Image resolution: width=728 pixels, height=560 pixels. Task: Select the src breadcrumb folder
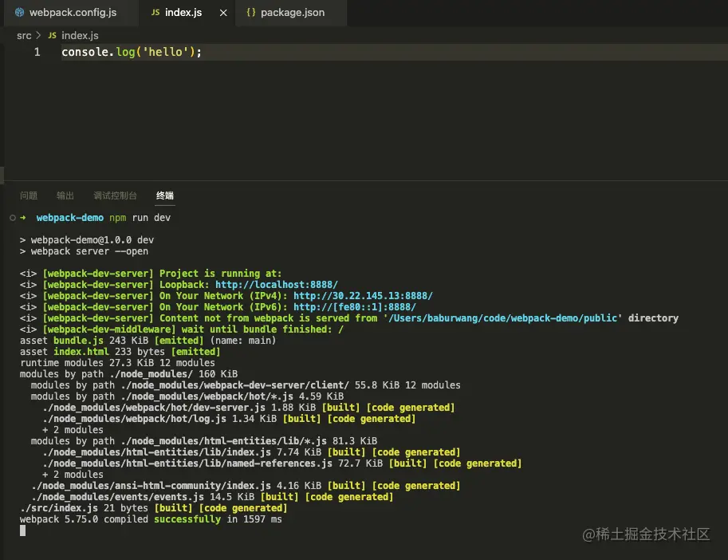click(24, 36)
